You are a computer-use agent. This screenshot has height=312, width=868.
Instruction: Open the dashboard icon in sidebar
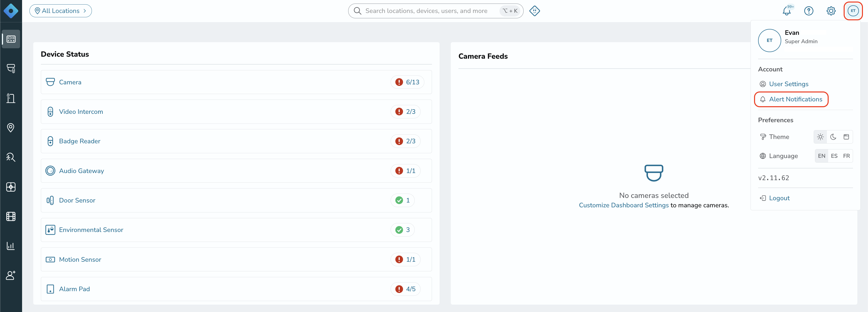(11, 39)
